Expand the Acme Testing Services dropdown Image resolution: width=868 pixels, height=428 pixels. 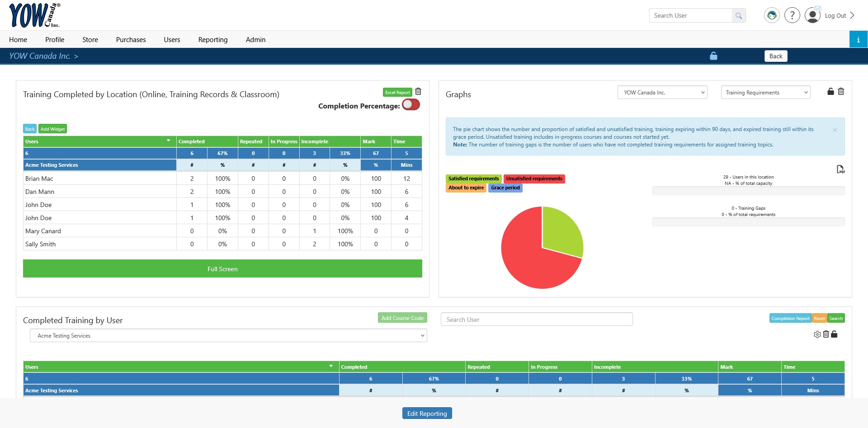(x=228, y=336)
